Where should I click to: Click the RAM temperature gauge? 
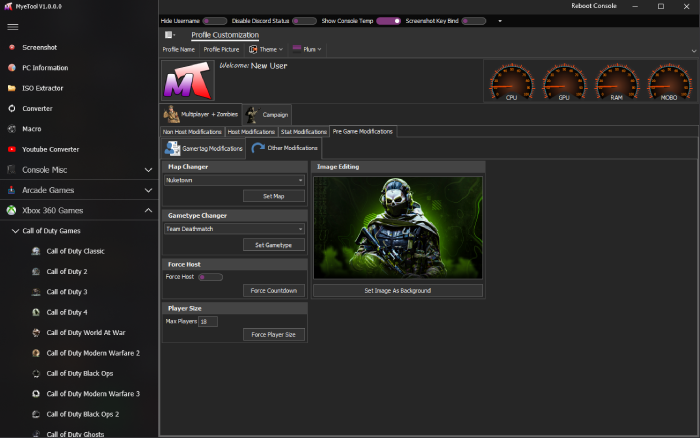pos(617,82)
